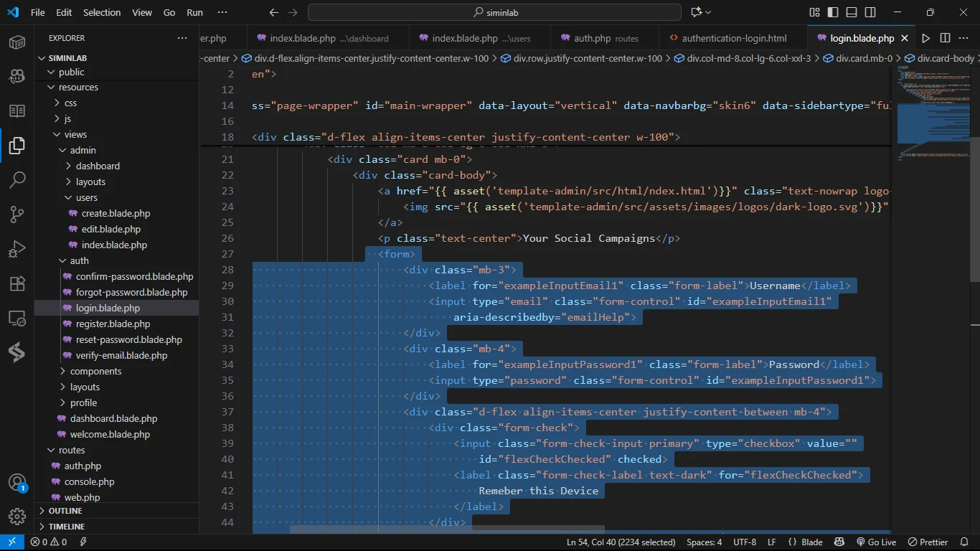The width and height of the screenshot is (980, 551).
Task: Click the vertical scrollbar in the editor
Action: click(974, 208)
